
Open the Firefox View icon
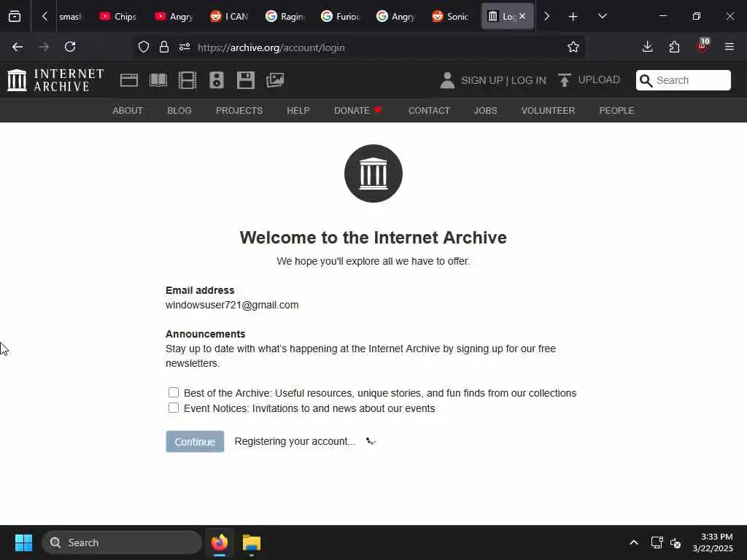pyautogui.click(x=15, y=16)
